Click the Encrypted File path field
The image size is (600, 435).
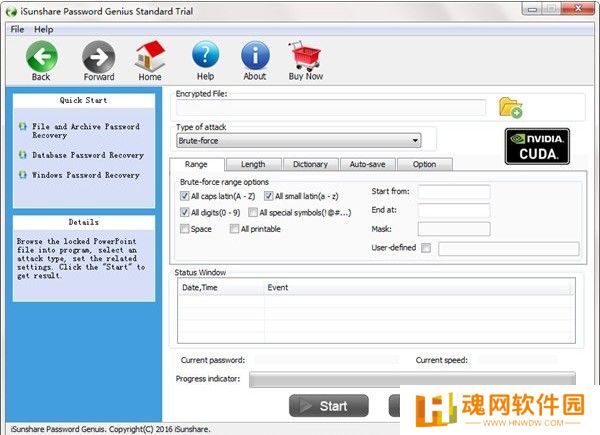pos(331,108)
